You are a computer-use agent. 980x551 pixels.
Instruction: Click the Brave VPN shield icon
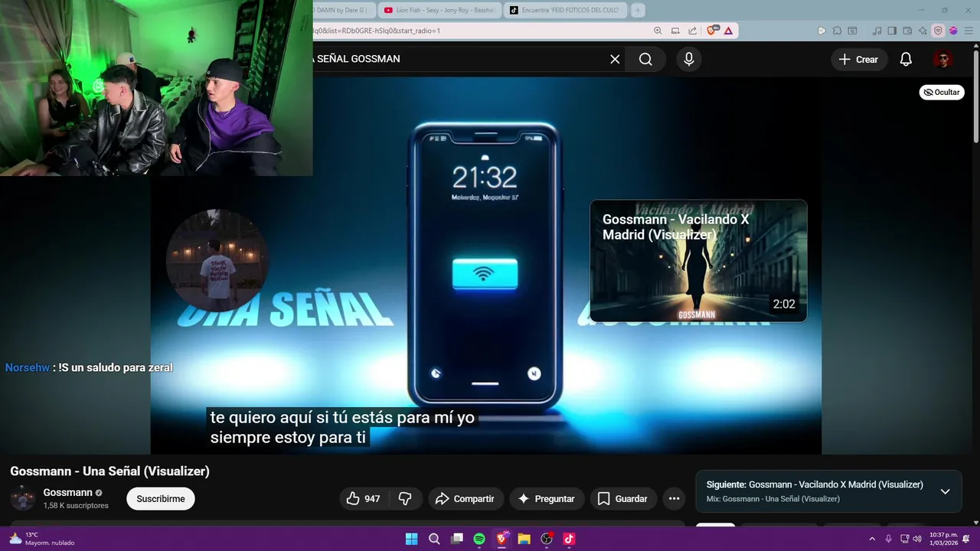(x=938, y=31)
